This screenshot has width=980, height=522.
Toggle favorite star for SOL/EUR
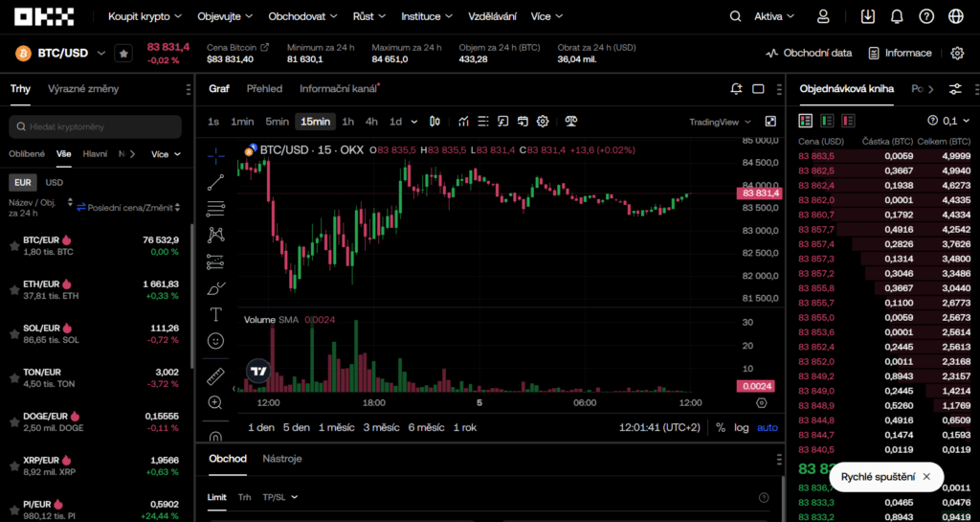(13, 334)
